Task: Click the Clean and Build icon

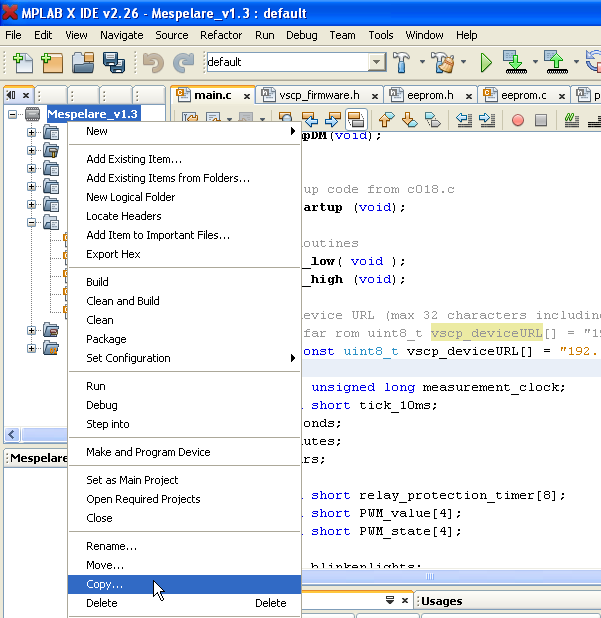Action: (443, 62)
